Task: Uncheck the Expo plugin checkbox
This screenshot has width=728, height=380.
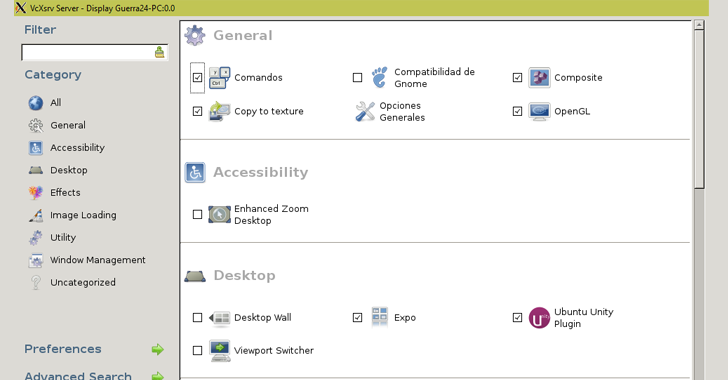Action: (x=357, y=318)
